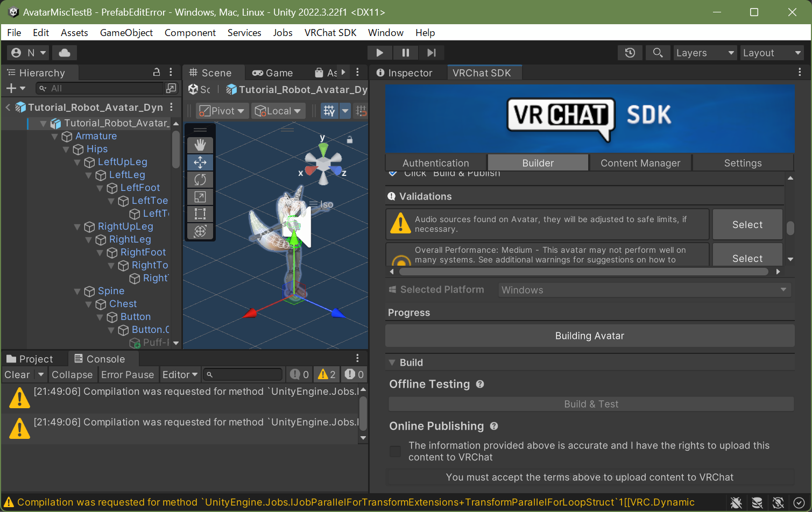Viewport: 812px width, 512px height.
Task: Open the SDK Settings tab
Action: pos(743,163)
